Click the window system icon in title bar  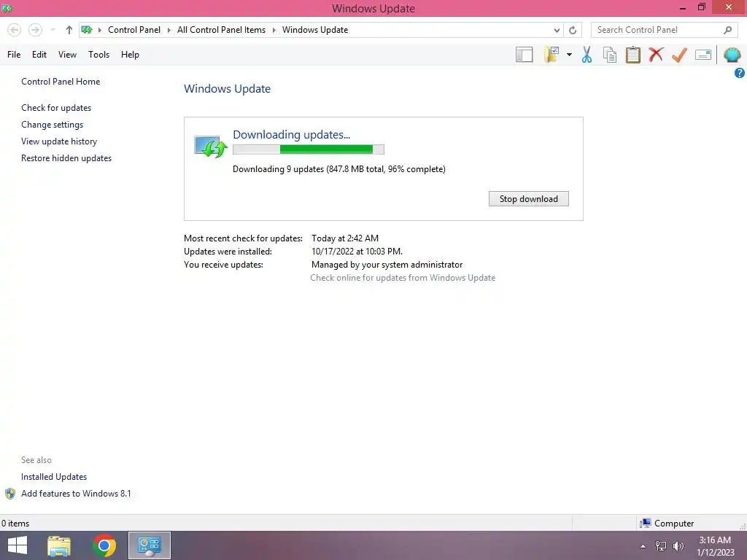click(7, 8)
